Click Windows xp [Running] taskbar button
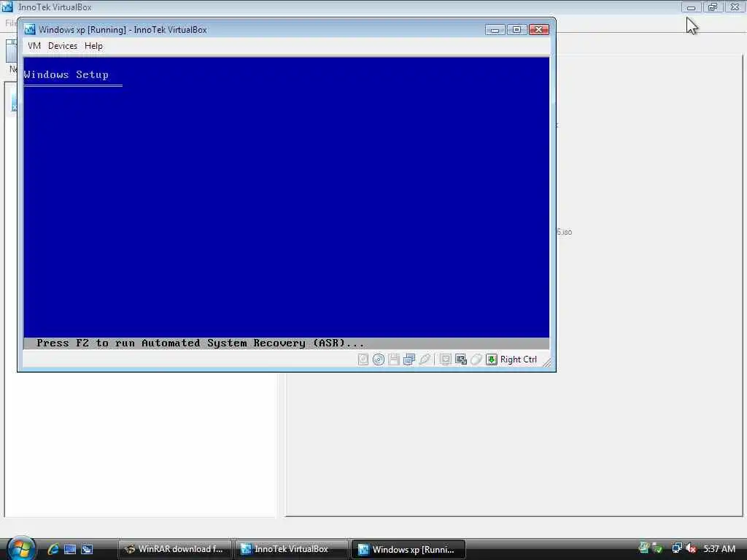 [409, 549]
